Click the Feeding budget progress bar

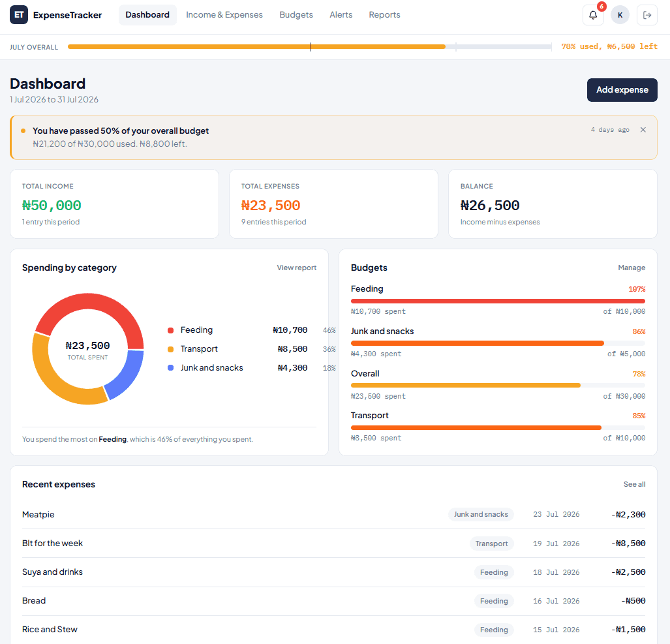[x=498, y=301]
